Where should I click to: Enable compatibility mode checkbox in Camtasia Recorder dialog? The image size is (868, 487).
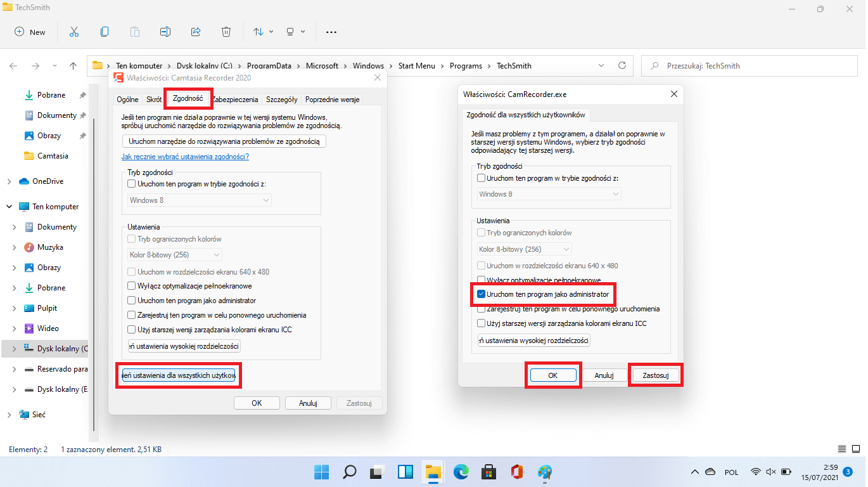pos(132,184)
